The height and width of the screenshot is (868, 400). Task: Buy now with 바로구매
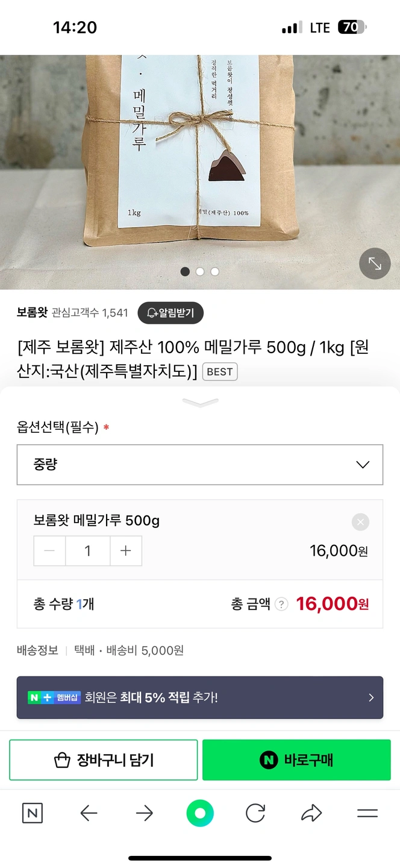tap(296, 760)
